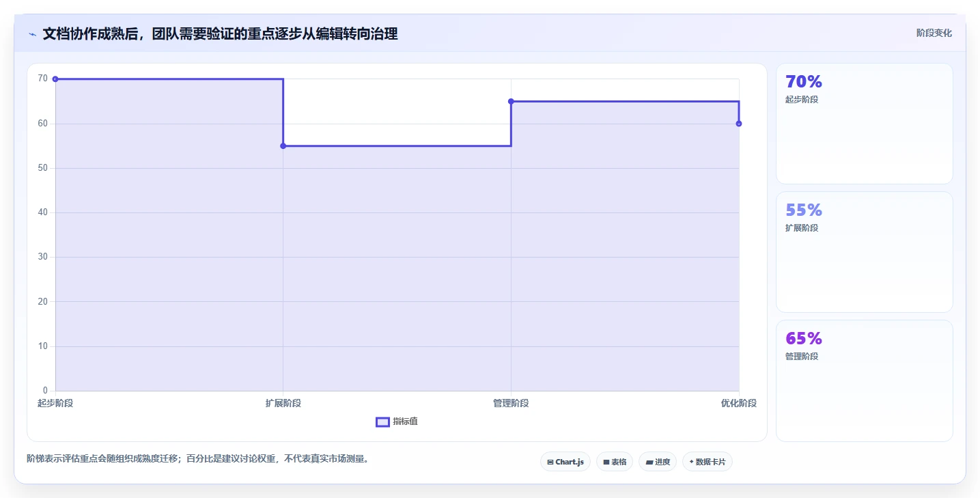Click the 管理阶段 x-axis label
The image size is (980, 498).
pyautogui.click(x=511, y=403)
